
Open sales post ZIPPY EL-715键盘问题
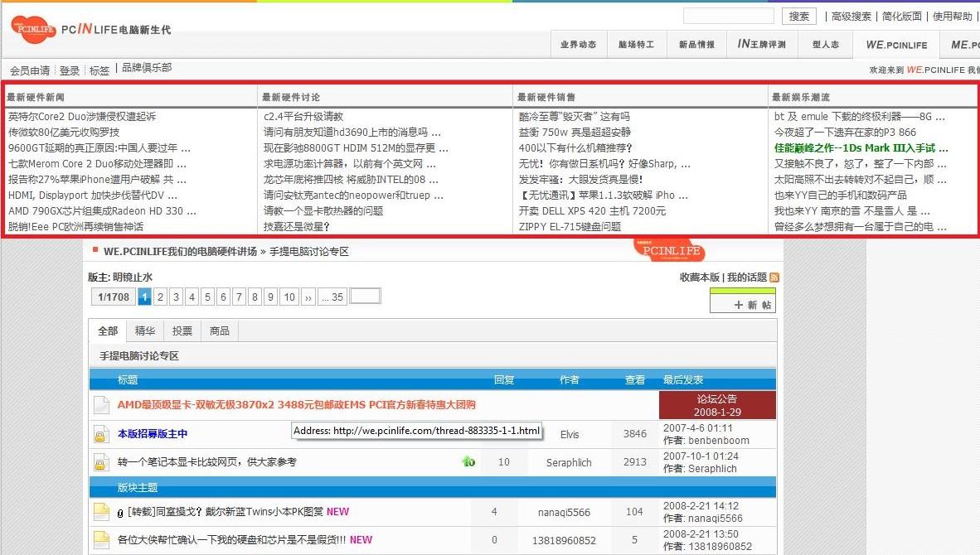click(570, 227)
